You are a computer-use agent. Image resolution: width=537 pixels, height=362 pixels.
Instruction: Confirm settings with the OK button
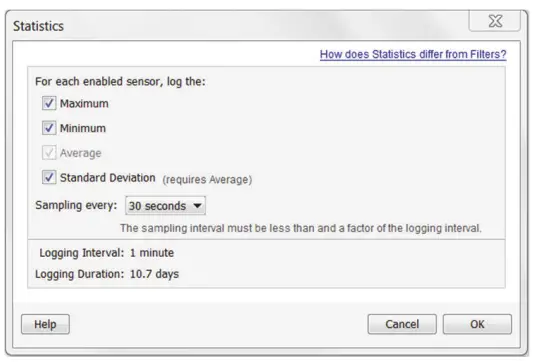477,324
